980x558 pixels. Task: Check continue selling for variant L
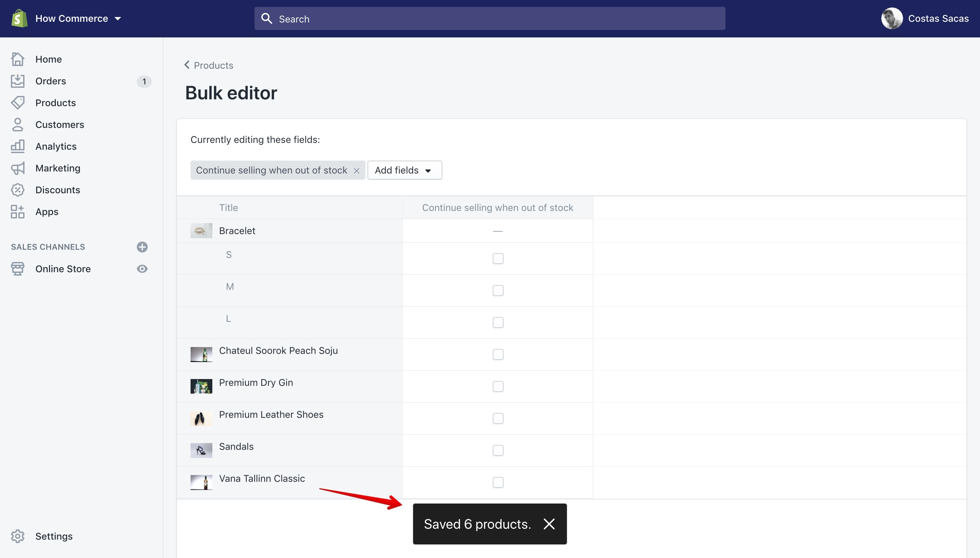tap(498, 323)
